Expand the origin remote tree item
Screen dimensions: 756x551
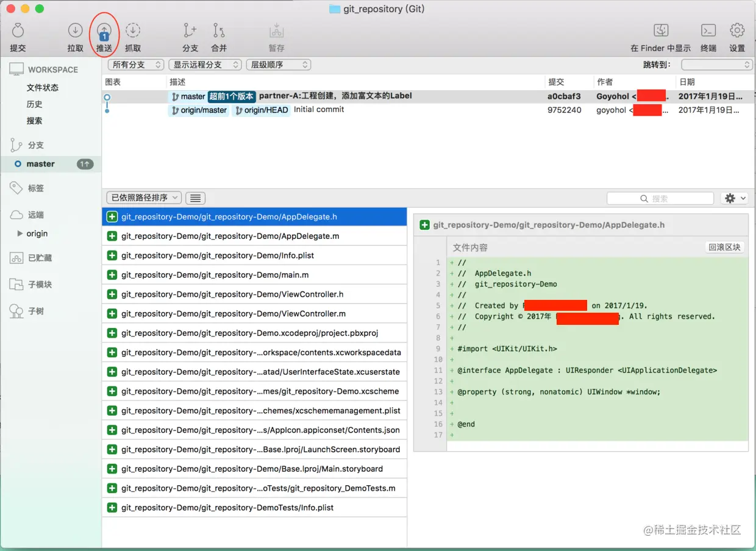click(20, 233)
